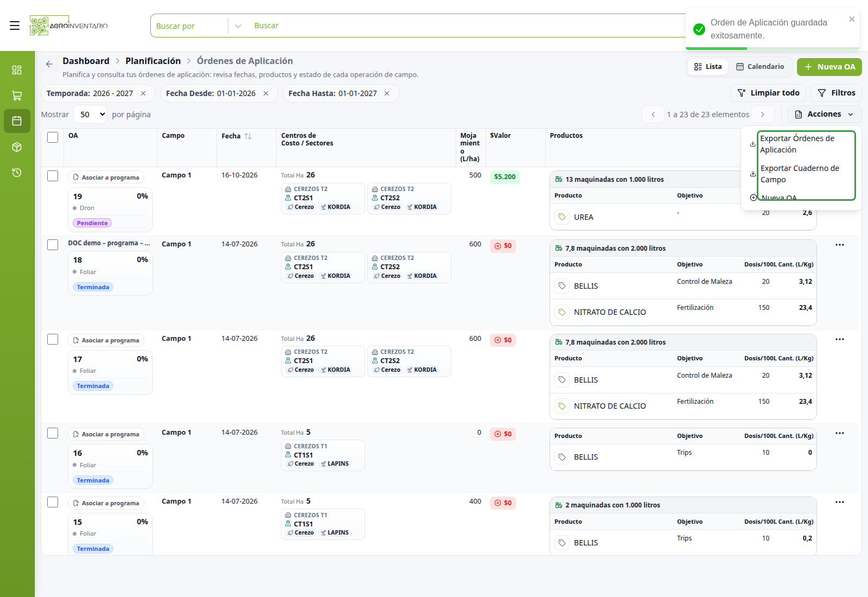Open the history clock sidebar icon
Screen dimensions: 868x597
[17, 173]
